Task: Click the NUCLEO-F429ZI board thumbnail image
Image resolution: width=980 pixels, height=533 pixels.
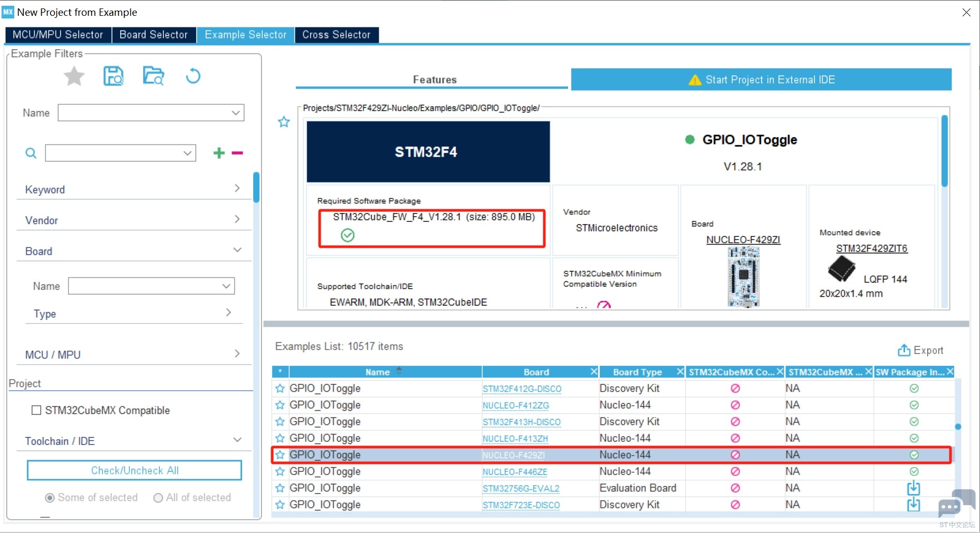Action: click(x=743, y=277)
